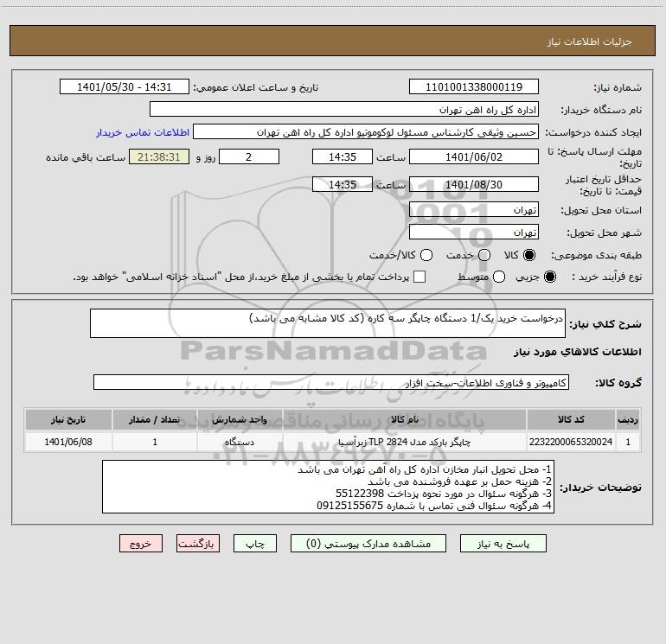
Task: Click the دستگاه unit cell
Action: click(x=240, y=442)
